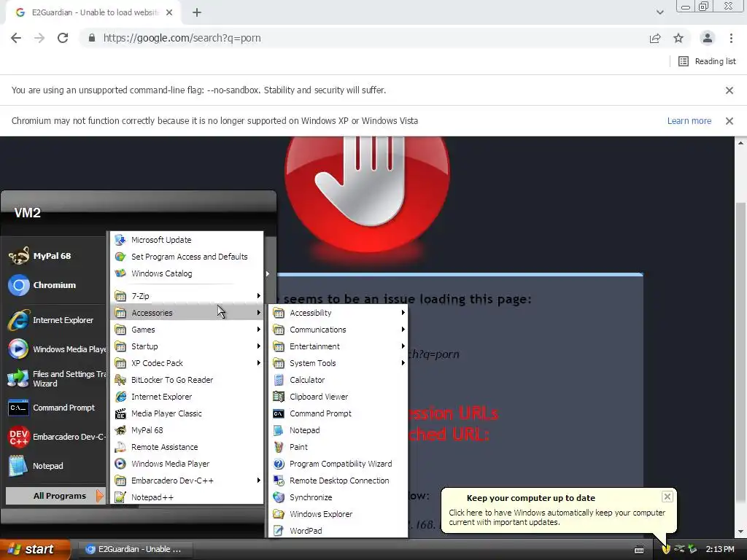
Task: Start Program Compatibility Wizard
Action: 338,464
